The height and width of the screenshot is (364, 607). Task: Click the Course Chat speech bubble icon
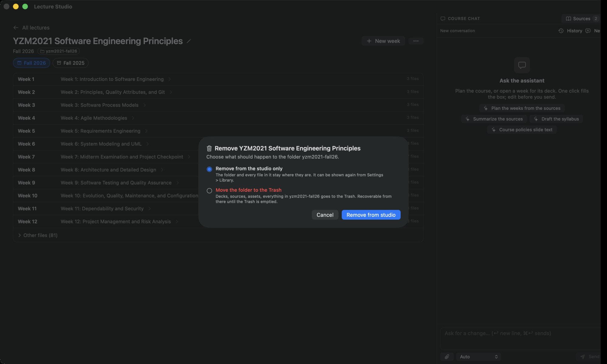point(443,19)
